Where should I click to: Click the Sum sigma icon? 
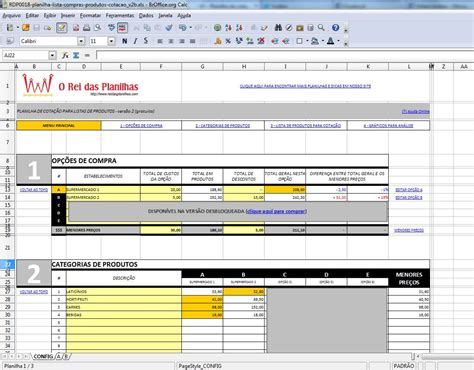point(76,55)
